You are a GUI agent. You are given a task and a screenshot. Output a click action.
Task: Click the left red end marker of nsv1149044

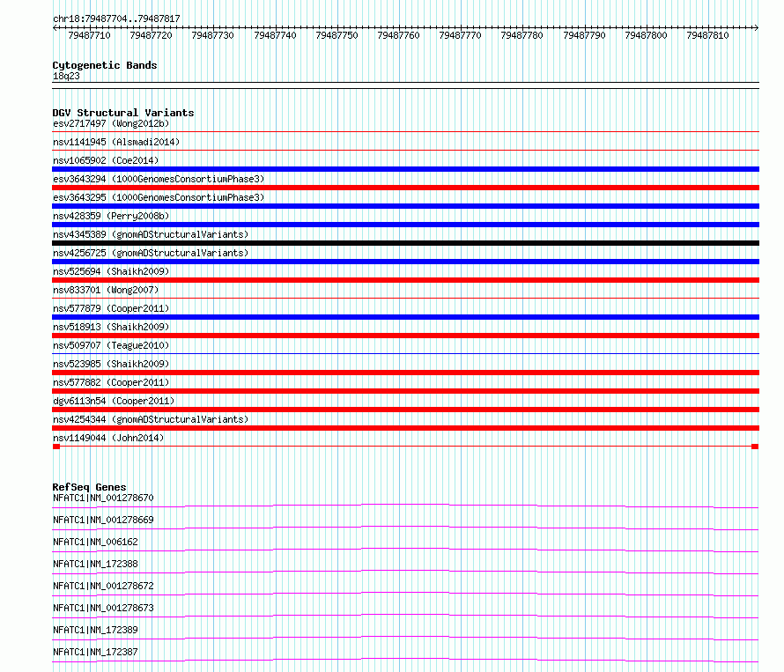point(56,447)
